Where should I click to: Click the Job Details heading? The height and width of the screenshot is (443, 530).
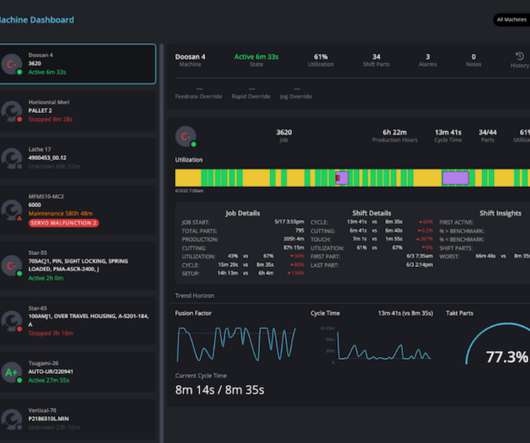pyautogui.click(x=242, y=213)
